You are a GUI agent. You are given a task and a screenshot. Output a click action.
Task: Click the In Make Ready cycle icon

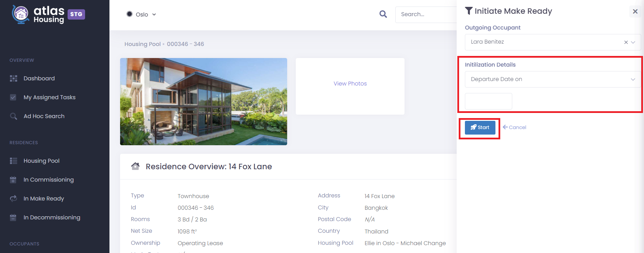point(13,199)
